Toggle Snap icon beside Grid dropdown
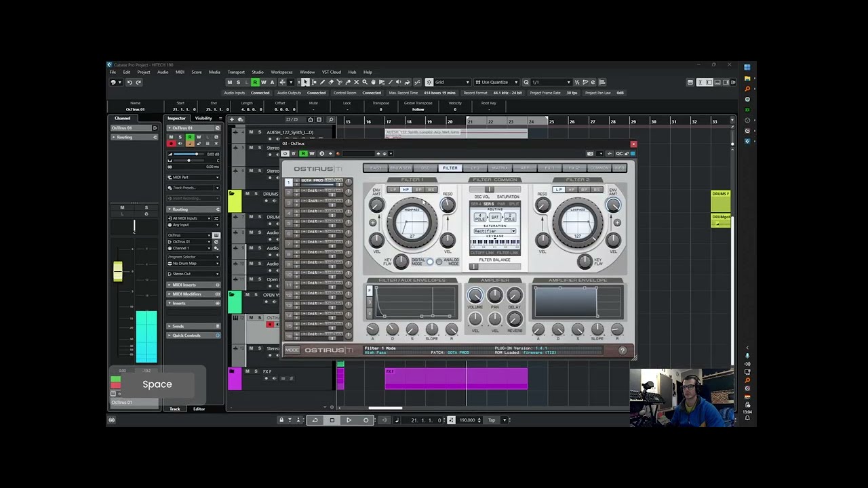 429,82
